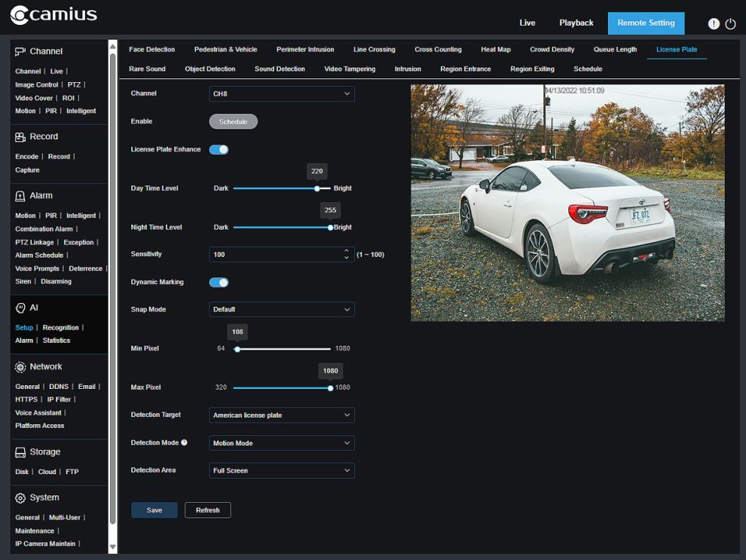The width and height of the screenshot is (746, 560).
Task: Switch to the Face Detection tab
Action: pyautogui.click(x=152, y=49)
